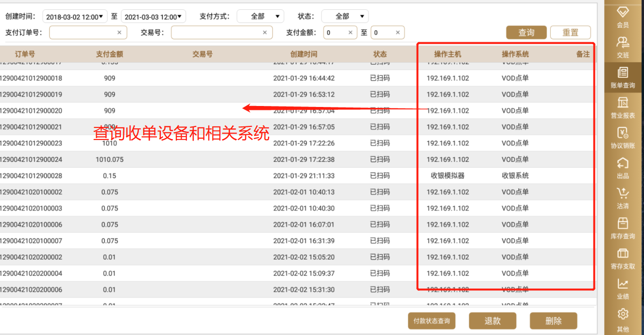Screen dimensions: 644x335
Task: Click timestamp 2021-02-01 16:31:39
Action: 304,241
